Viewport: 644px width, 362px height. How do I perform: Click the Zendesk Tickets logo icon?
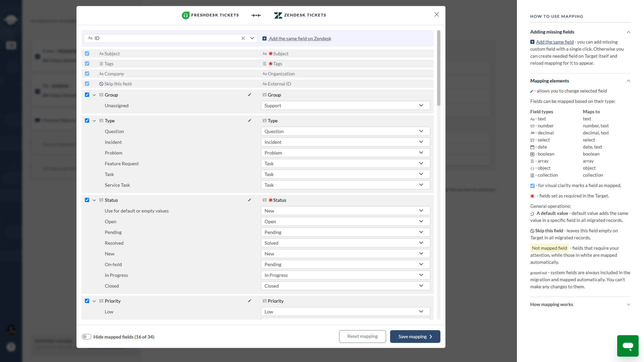point(278,15)
